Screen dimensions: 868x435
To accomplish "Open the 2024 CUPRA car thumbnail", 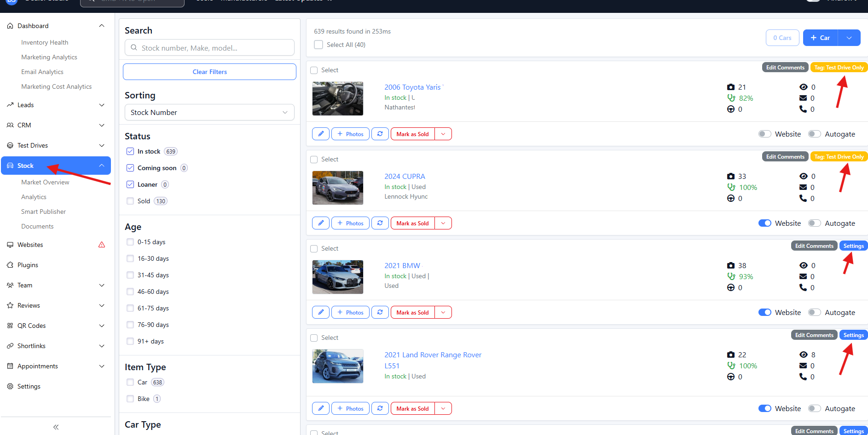I will coord(338,188).
